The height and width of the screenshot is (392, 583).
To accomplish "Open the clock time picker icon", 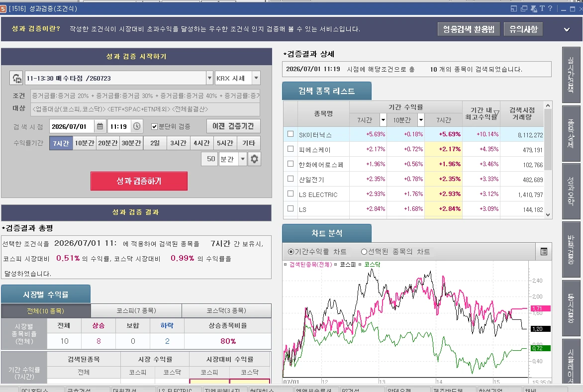I will (x=137, y=126).
